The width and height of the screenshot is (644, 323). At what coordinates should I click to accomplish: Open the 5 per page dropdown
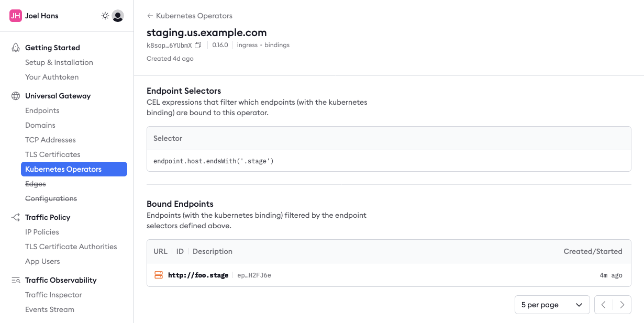point(552,305)
